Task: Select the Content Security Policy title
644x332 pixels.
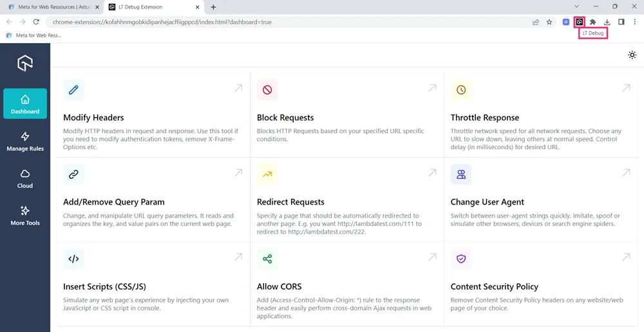Action: 495,286
